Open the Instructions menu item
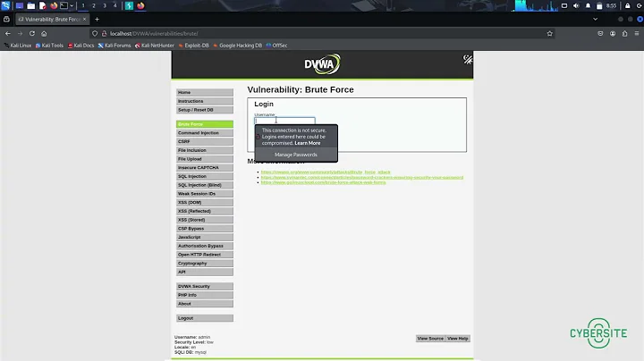Image resolution: width=644 pixels, height=361 pixels. [x=205, y=101]
